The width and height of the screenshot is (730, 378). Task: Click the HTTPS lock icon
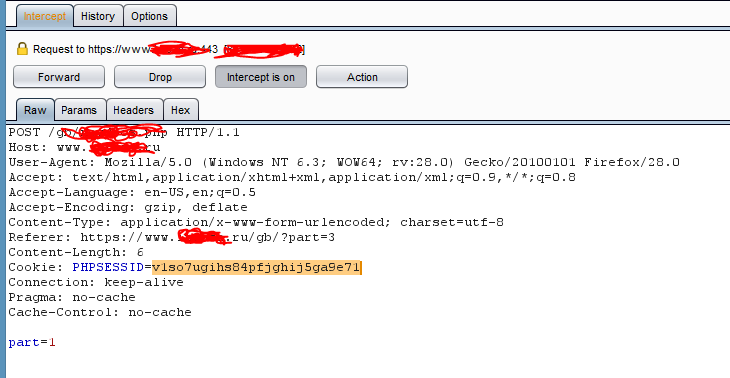(x=22, y=49)
